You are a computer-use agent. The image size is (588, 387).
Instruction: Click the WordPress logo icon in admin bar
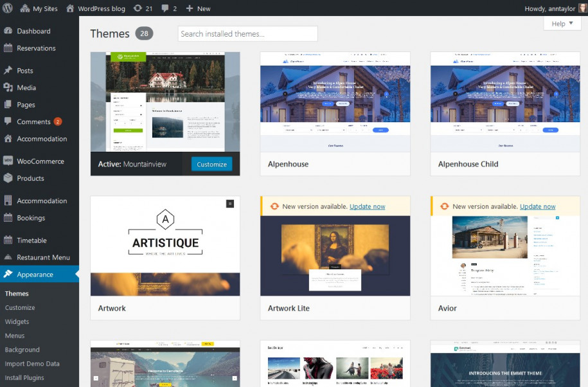pyautogui.click(x=8, y=8)
